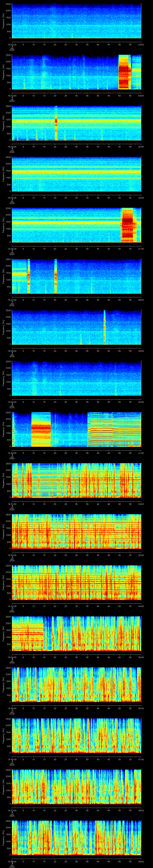
Task: Click the spectrogram panel starting at 19:37:00
Action: click(76, 787)
